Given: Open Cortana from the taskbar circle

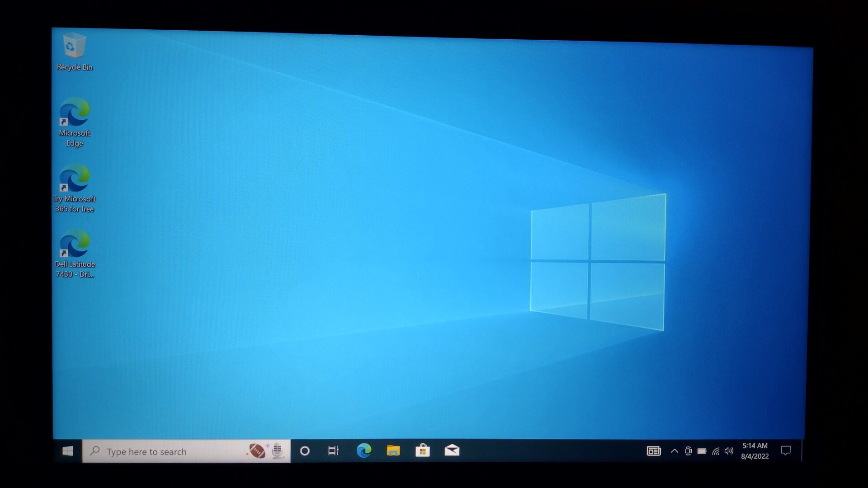Looking at the screenshot, I should (x=305, y=451).
